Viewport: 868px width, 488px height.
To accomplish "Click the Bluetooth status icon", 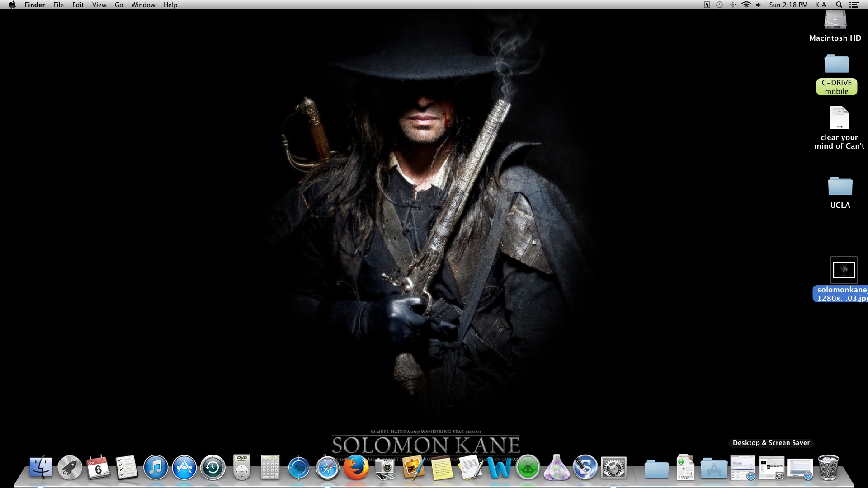I will click(x=733, y=5).
